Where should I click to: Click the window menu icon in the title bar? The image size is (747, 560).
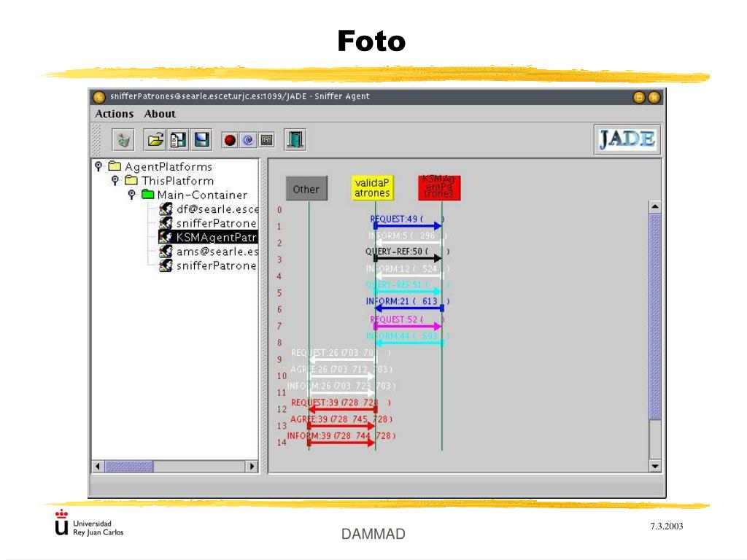coord(98,97)
